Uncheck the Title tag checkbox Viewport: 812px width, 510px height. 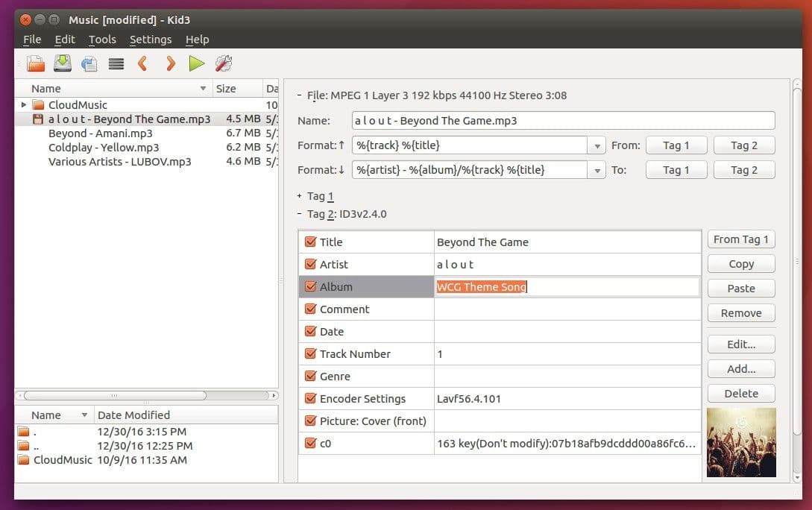pyautogui.click(x=311, y=242)
